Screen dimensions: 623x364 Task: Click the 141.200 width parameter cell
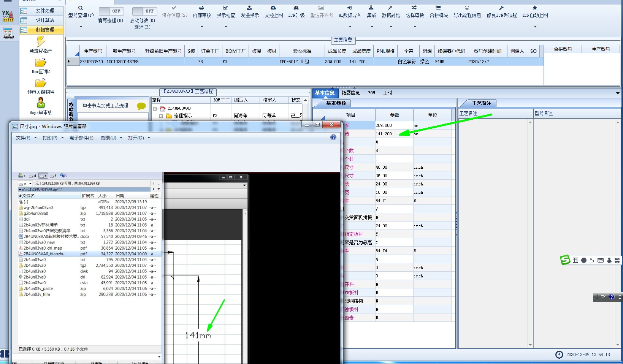[x=394, y=134]
